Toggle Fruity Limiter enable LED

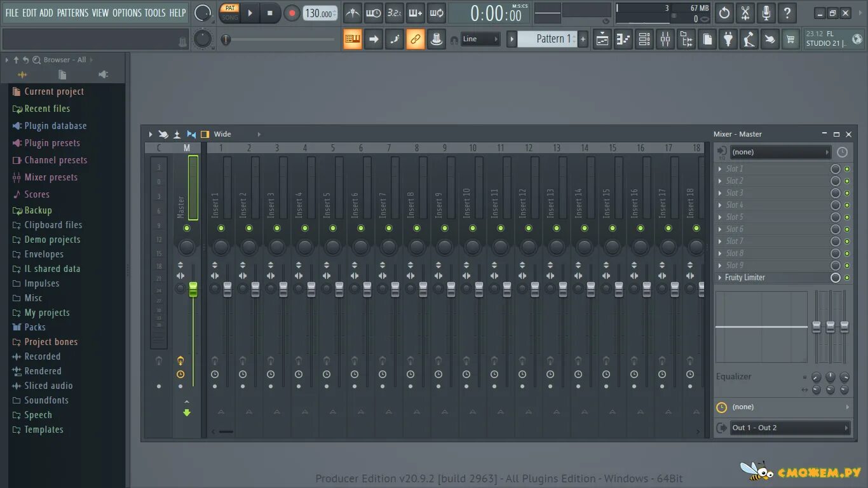tap(846, 278)
